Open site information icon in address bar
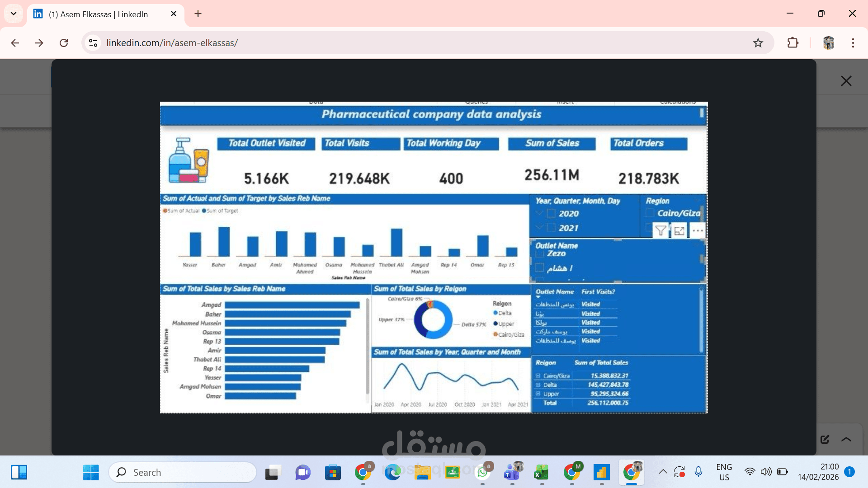 (x=93, y=43)
